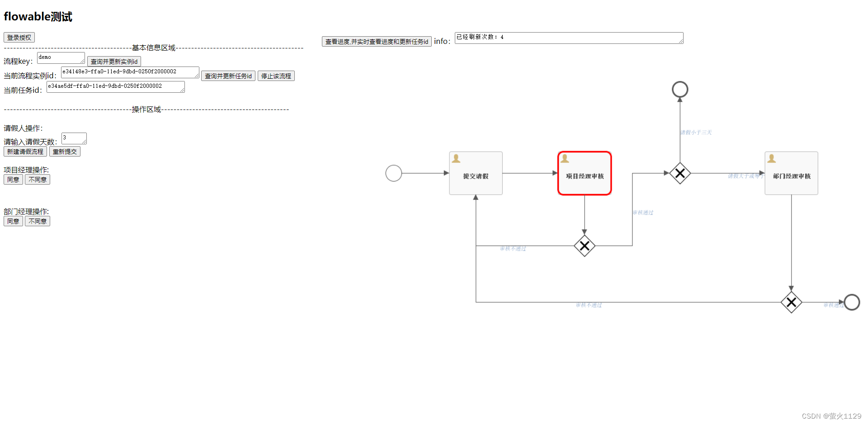The width and height of the screenshot is (868, 424).
Task: Click the user icon on 提交请假 task
Action: point(456,158)
